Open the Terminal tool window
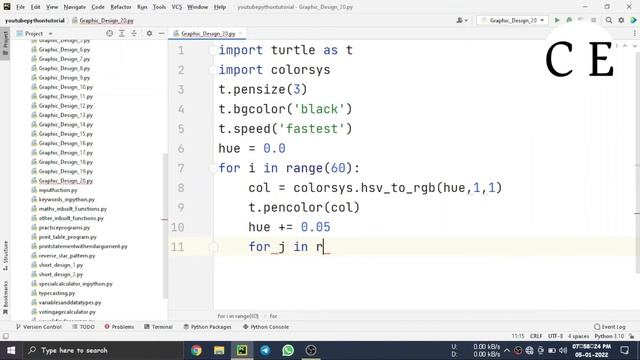Screen dimensions: 640x360 click(158, 327)
